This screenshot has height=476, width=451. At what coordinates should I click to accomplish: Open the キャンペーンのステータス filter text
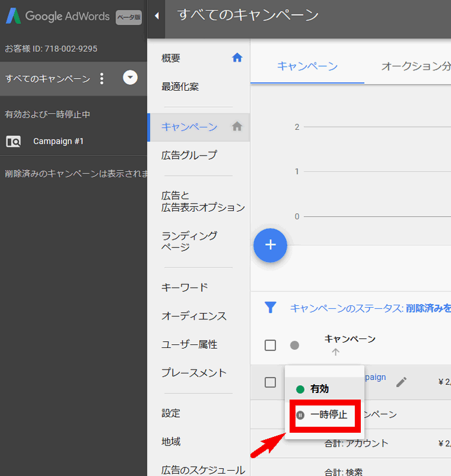coord(370,308)
